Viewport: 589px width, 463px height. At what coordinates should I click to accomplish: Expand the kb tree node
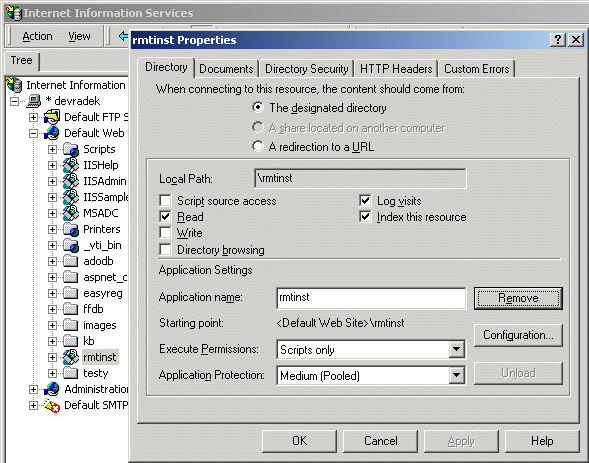[53, 341]
